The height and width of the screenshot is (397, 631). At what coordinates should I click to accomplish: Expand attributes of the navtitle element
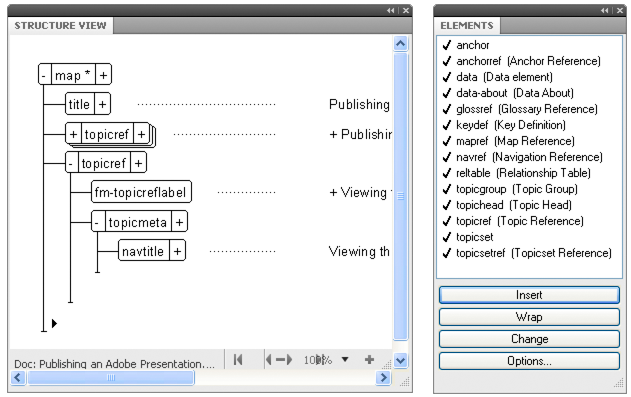177,251
